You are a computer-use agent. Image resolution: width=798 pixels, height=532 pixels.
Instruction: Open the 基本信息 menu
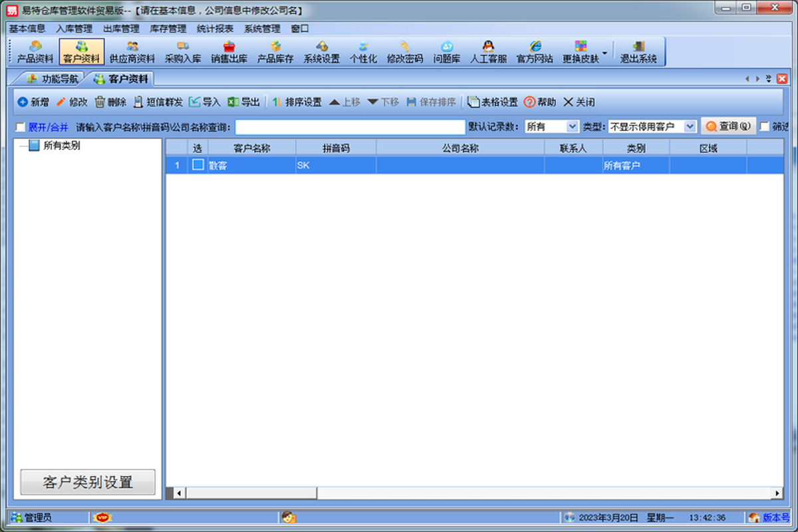[x=27, y=29]
